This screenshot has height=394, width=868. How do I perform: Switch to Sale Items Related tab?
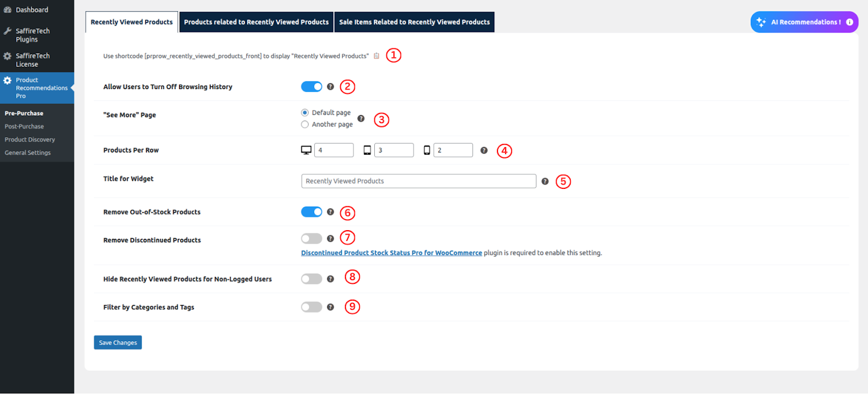(x=414, y=22)
